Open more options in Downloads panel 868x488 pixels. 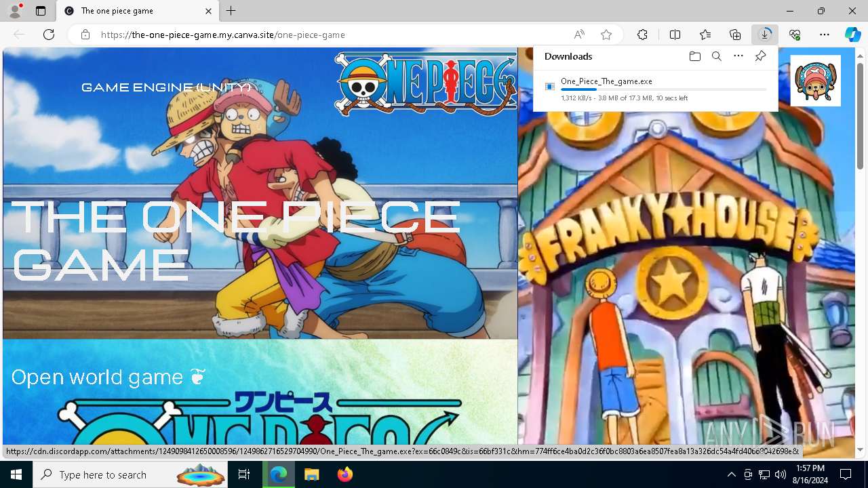point(738,56)
